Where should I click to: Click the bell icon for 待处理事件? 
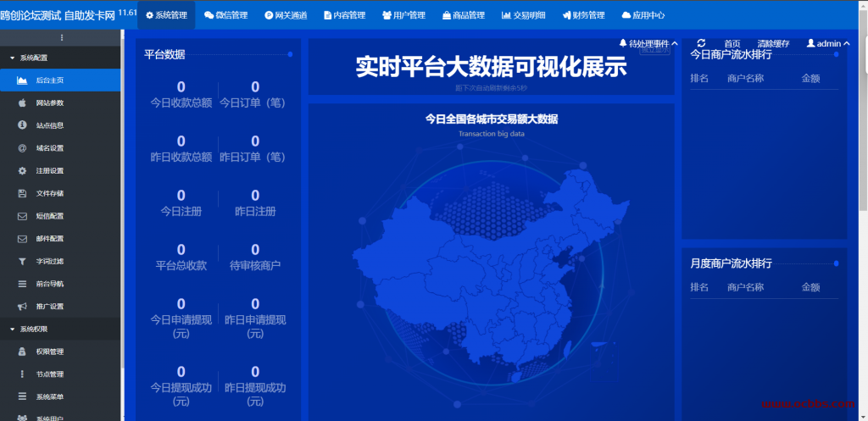[x=623, y=43]
